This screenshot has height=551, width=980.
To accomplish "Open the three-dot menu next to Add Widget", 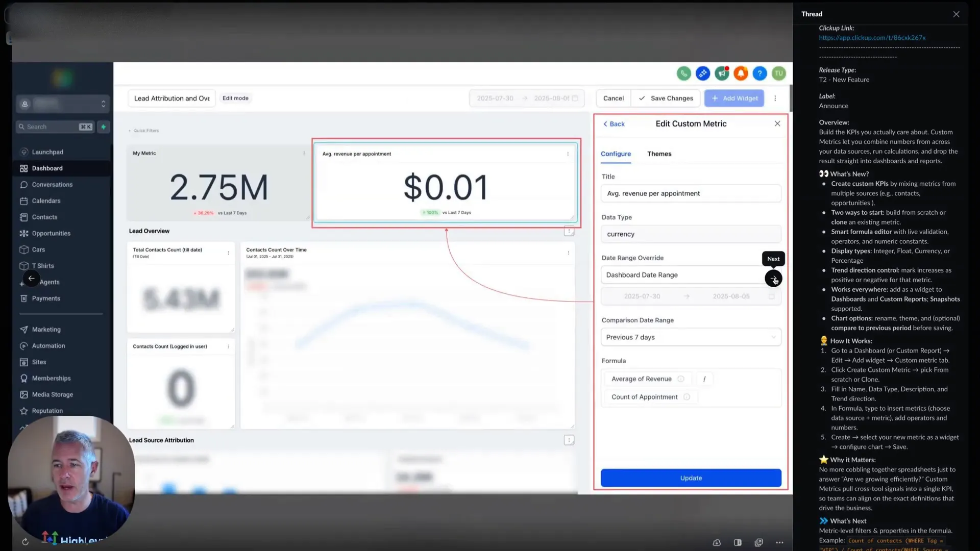I will click(776, 98).
